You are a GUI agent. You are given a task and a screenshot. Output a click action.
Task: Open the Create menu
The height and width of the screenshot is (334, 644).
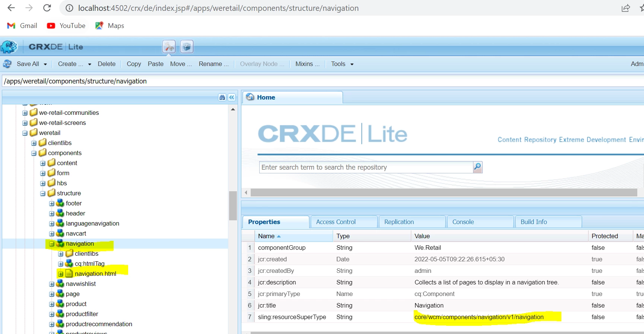pyautogui.click(x=70, y=64)
